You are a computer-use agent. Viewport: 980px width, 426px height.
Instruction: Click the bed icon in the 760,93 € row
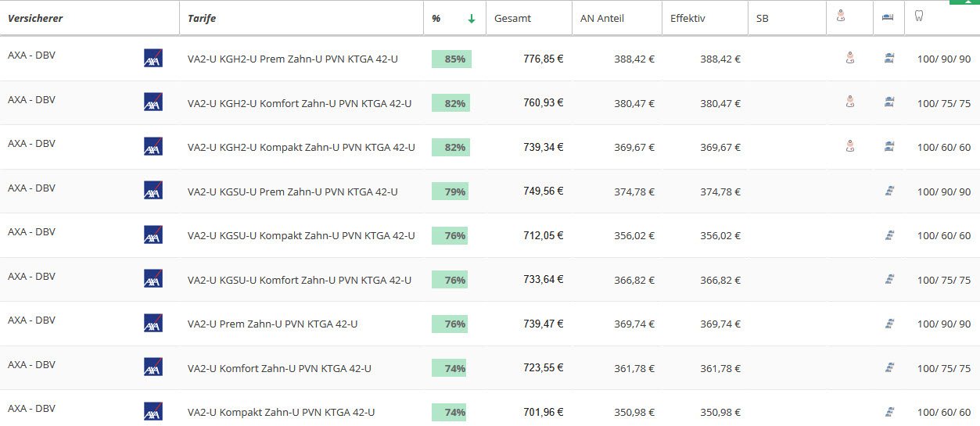(888, 102)
